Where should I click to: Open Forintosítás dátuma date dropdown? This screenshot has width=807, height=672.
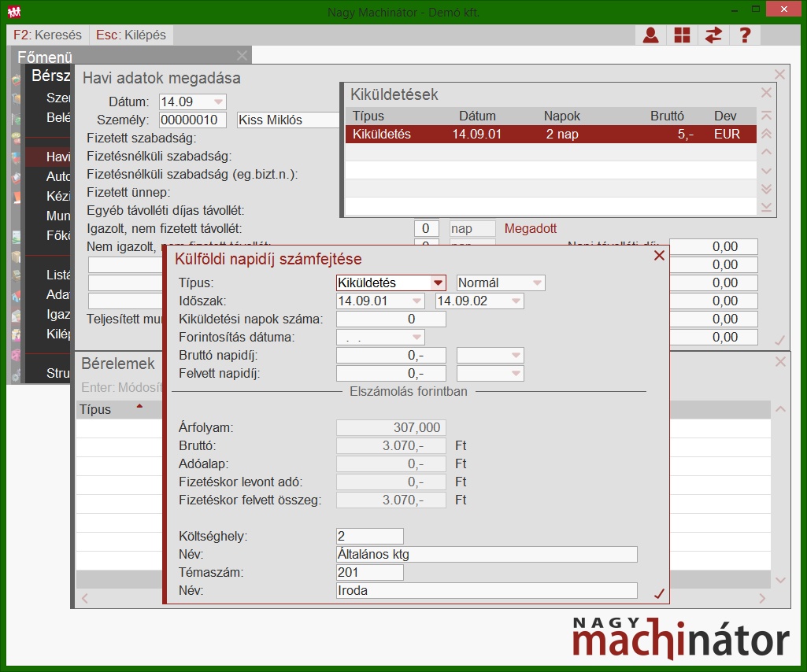click(x=416, y=337)
